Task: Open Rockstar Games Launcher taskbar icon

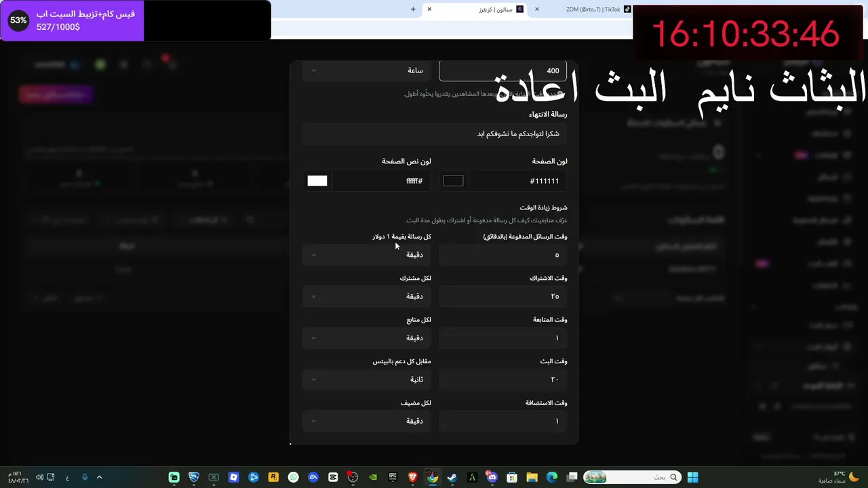Action: pyautogui.click(x=273, y=477)
